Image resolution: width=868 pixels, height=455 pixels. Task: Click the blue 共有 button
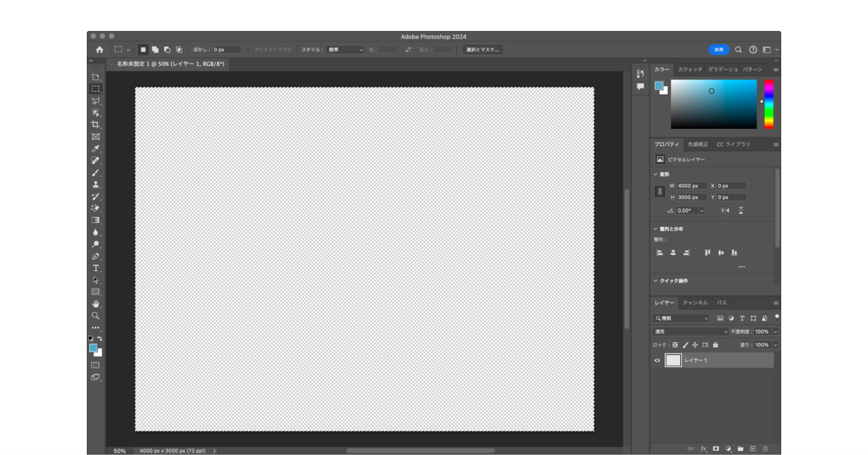point(719,50)
